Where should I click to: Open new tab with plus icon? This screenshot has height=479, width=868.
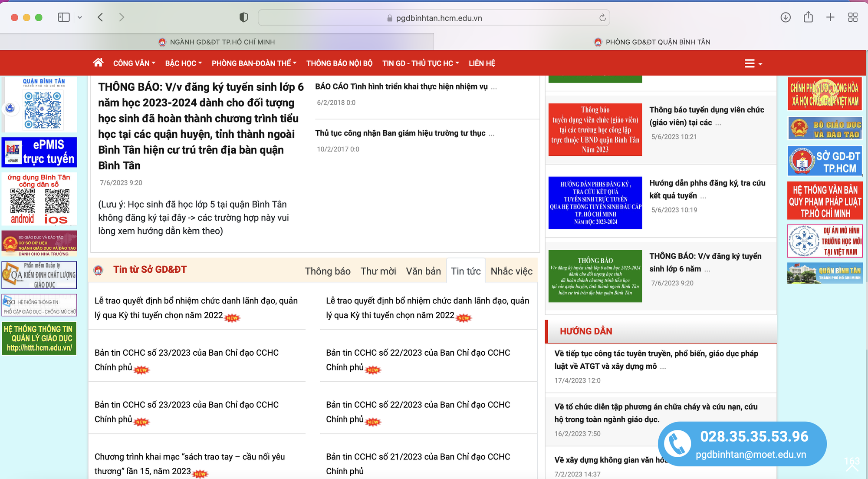[830, 17]
